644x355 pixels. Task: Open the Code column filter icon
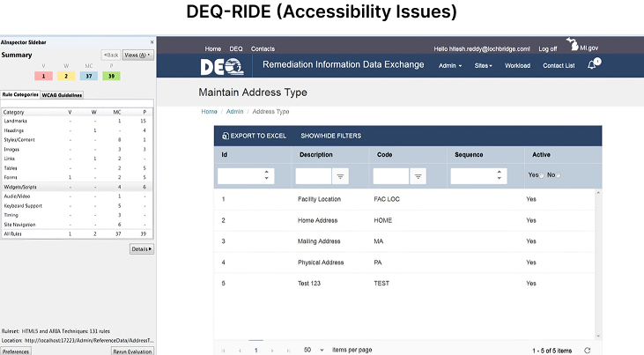418,176
